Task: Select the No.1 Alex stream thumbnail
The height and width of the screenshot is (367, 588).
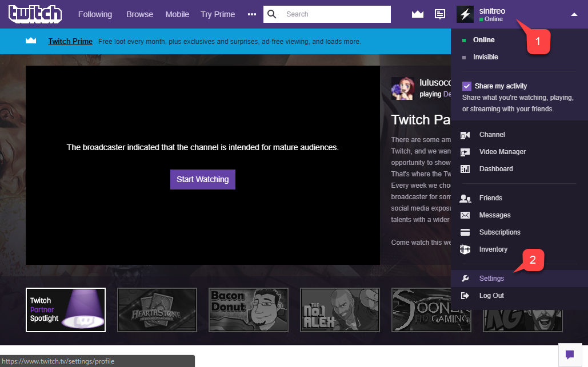Action: [340, 310]
